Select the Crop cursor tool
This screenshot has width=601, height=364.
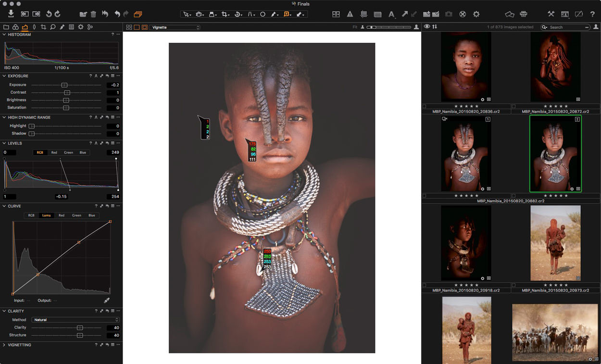[x=225, y=14]
